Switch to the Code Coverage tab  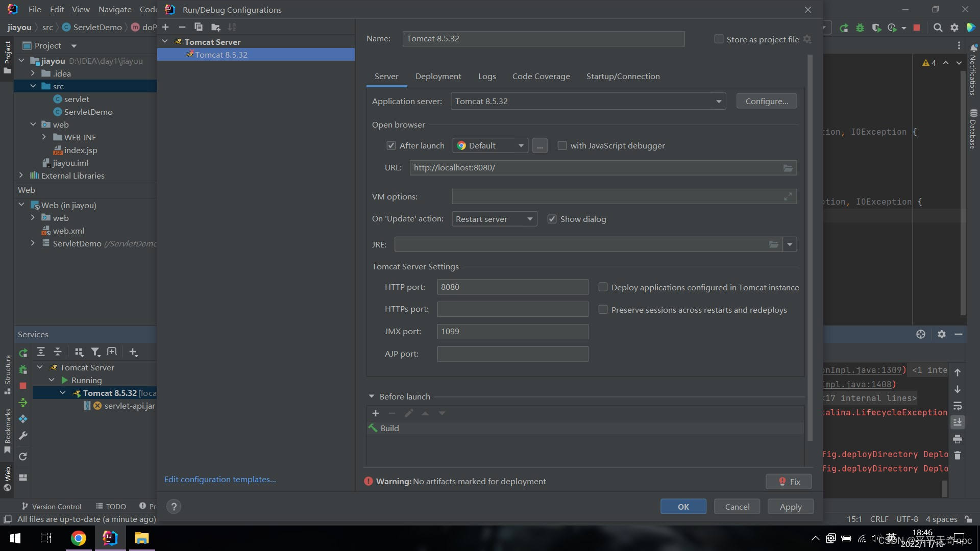(541, 77)
